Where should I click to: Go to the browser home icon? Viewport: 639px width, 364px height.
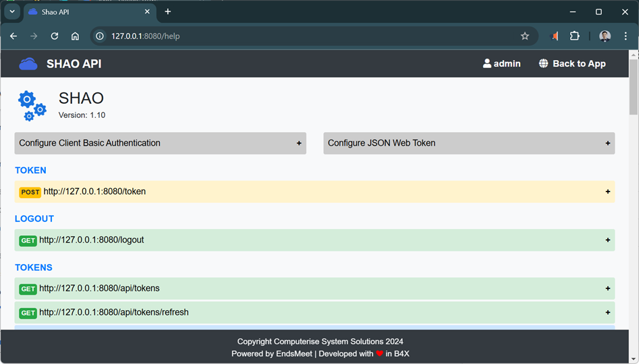click(x=75, y=36)
